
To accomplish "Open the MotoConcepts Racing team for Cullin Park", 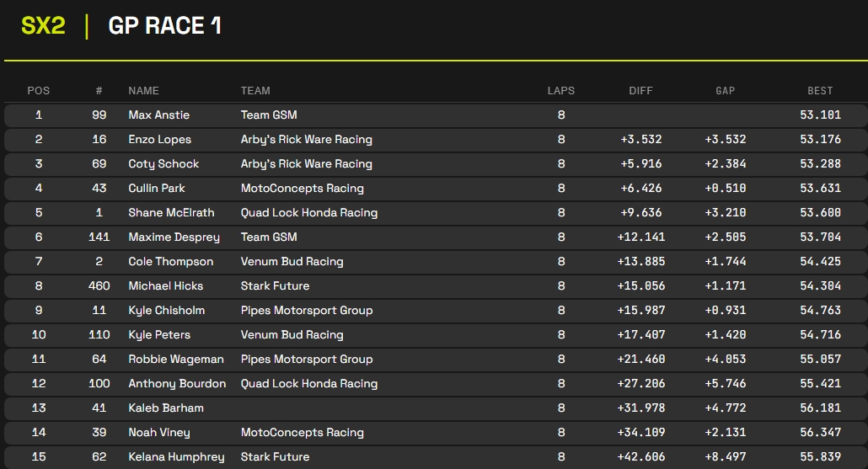I will (302, 188).
